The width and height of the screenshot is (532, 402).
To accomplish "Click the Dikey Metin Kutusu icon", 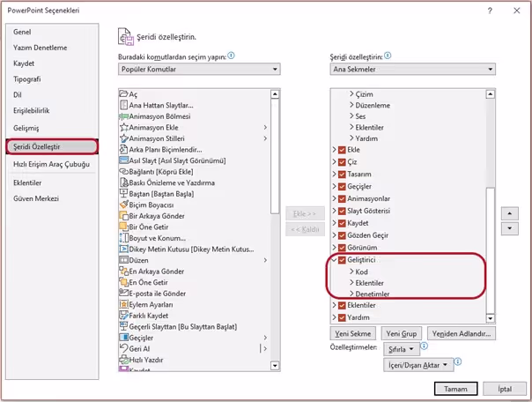I will (124, 249).
